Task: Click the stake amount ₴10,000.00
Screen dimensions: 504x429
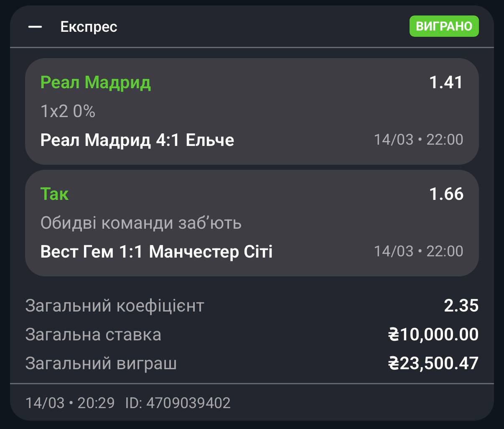Action: click(433, 335)
